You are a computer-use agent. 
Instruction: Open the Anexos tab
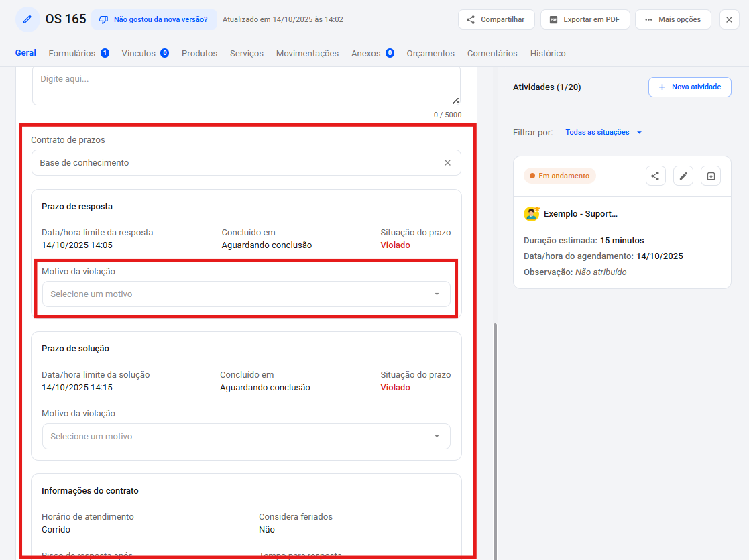(373, 53)
